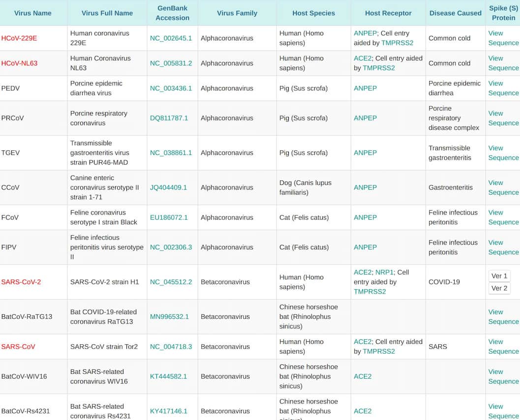Image resolution: width=520 pixels, height=420 pixels.
Task: Select the Host Receptor column header
Action: [x=388, y=13]
